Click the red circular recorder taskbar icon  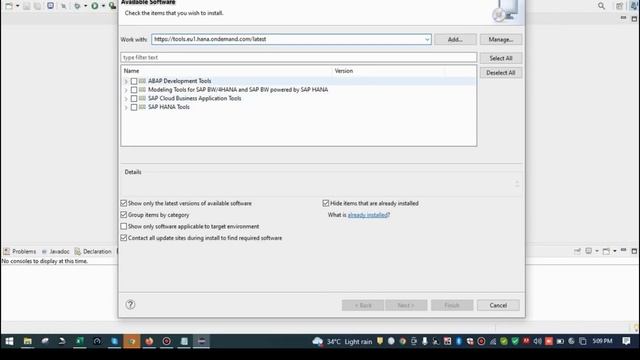coord(167,341)
